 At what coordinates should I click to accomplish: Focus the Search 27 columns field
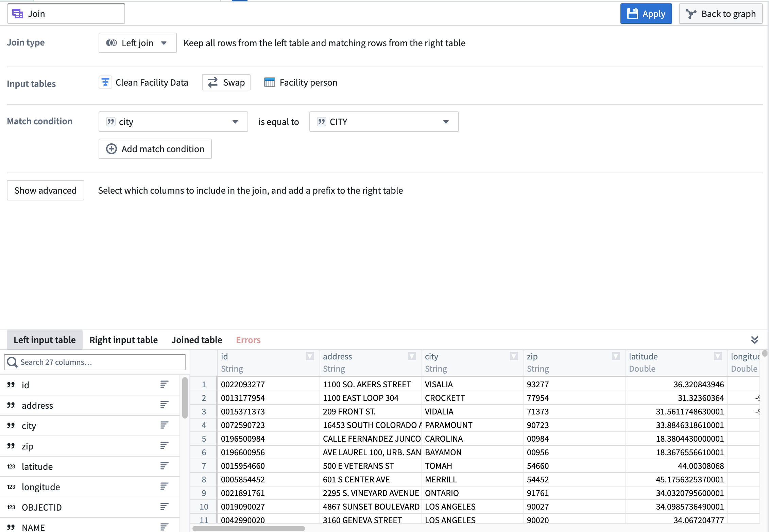[95, 362]
